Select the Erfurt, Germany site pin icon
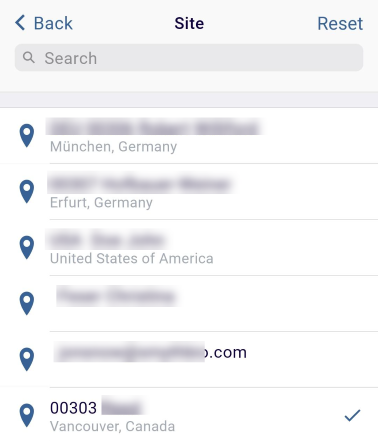 tap(27, 192)
